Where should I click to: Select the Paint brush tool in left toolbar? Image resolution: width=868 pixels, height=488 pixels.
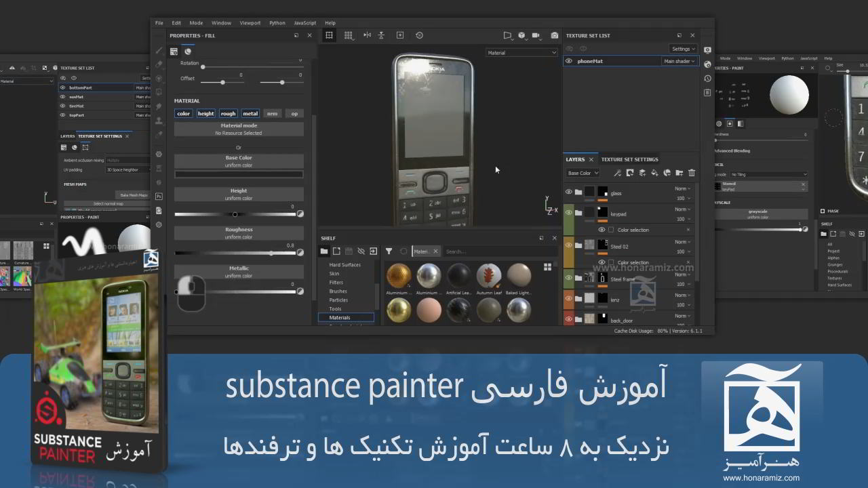159,51
